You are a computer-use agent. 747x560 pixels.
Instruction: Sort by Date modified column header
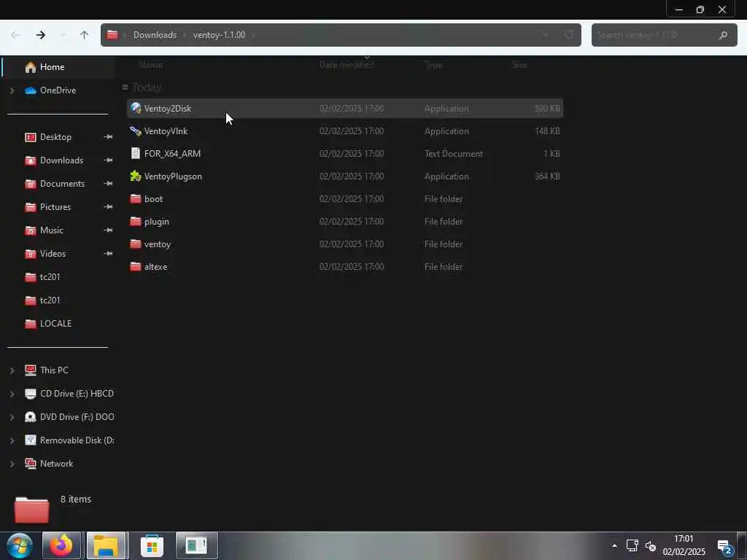coord(347,65)
